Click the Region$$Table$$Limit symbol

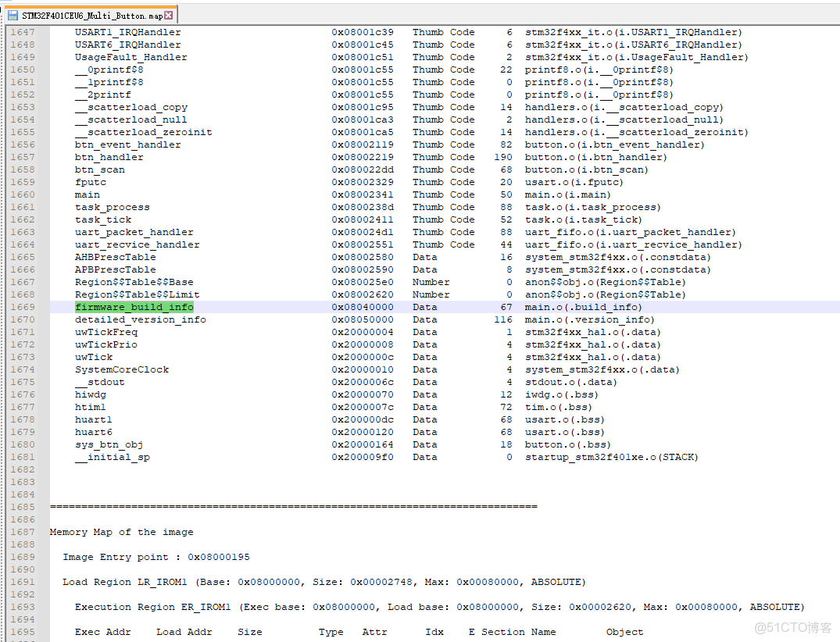pyautogui.click(x=138, y=294)
